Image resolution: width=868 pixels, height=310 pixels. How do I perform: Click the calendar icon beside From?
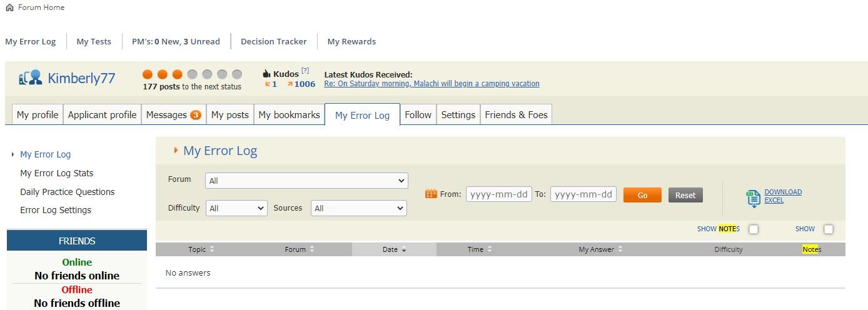[x=431, y=194]
